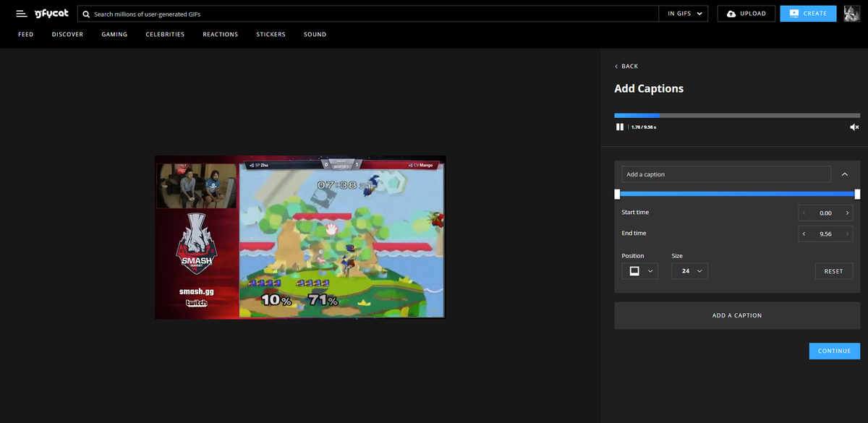Click the Start time value field 0.00

pos(825,213)
